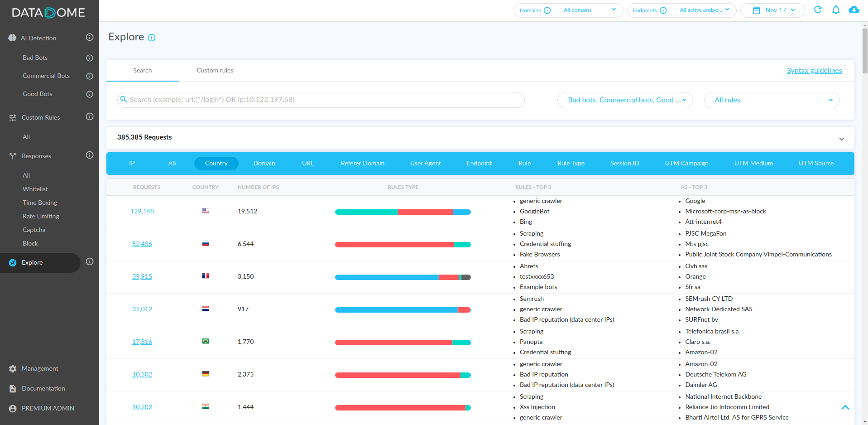Open the Syntax guidelines link
The image size is (868, 425).
click(x=814, y=71)
